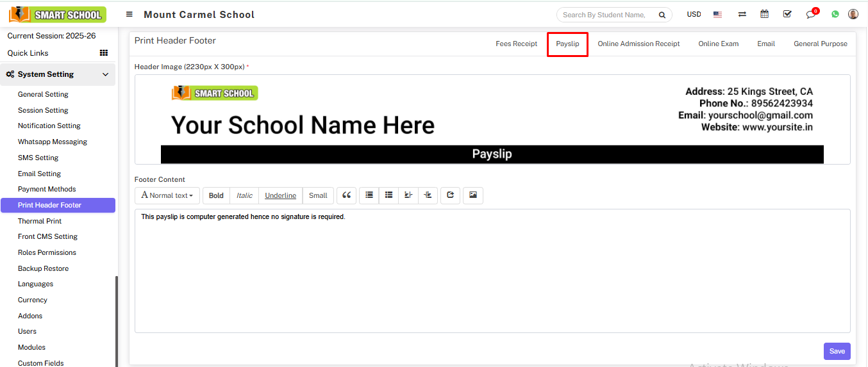
Task: Open the Normal text style dropdown
Action: click(167, 195)
